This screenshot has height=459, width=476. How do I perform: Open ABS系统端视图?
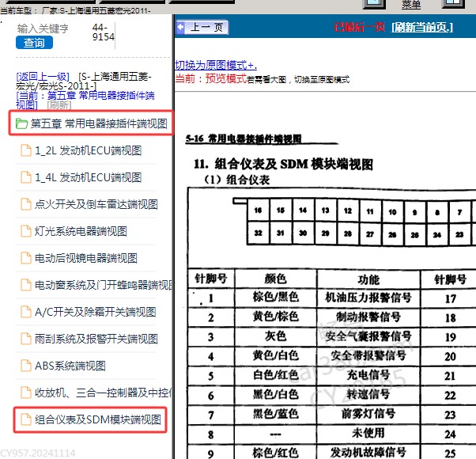point(70,366)
